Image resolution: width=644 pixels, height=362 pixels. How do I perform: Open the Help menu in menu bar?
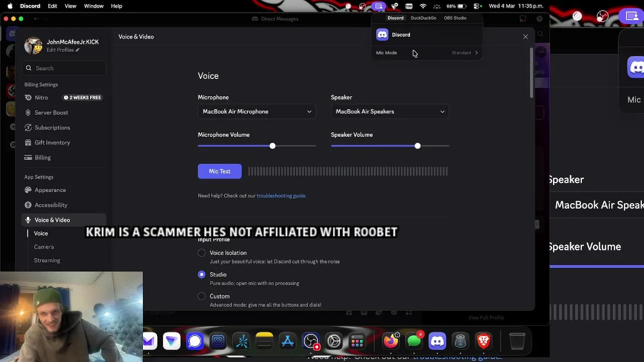[x=116, y=6]
